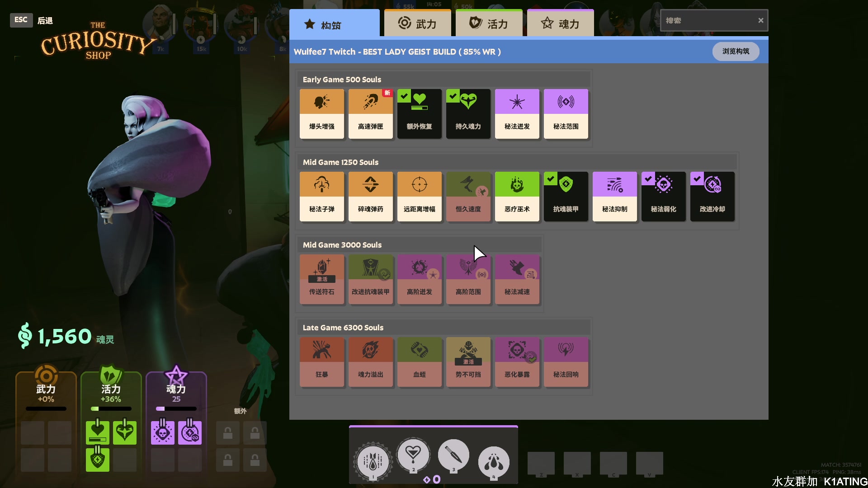
Task: Select ability 4 blood drops icon
Action: pos(494,462)
